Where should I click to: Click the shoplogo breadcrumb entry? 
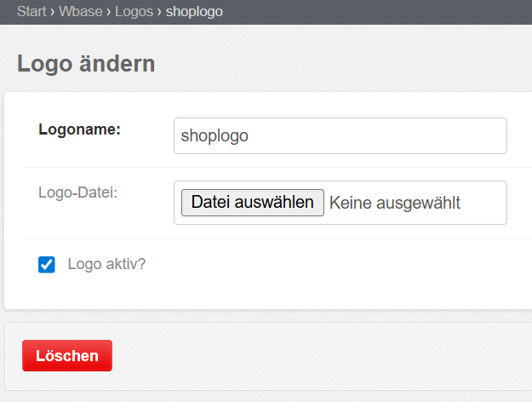coord(194,12)
